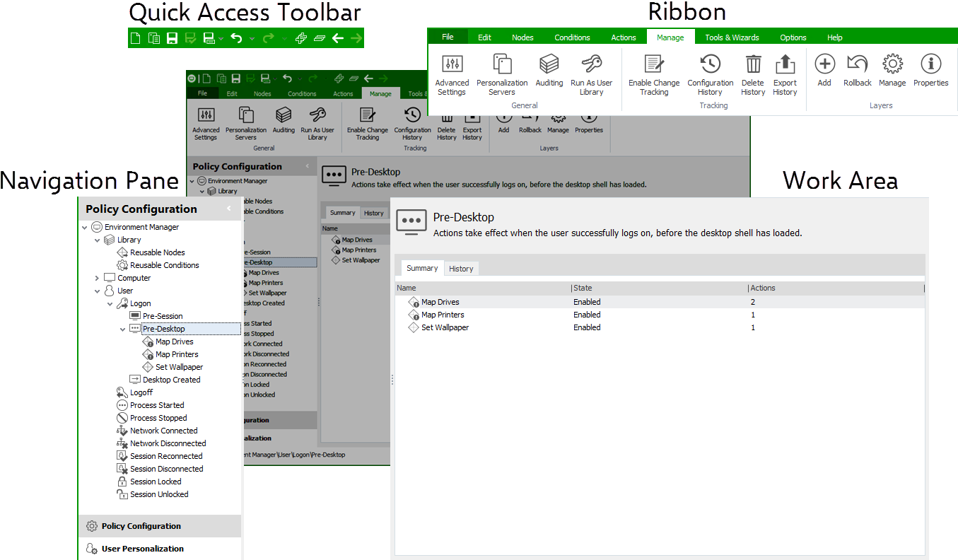
Task: Click Save icon in enlarged Quick Access Toolbar
Action: tap(172, 38)
